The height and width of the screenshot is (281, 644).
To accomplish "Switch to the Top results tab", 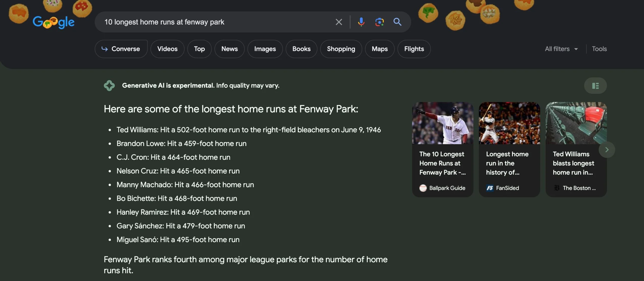I will point(199,49).
